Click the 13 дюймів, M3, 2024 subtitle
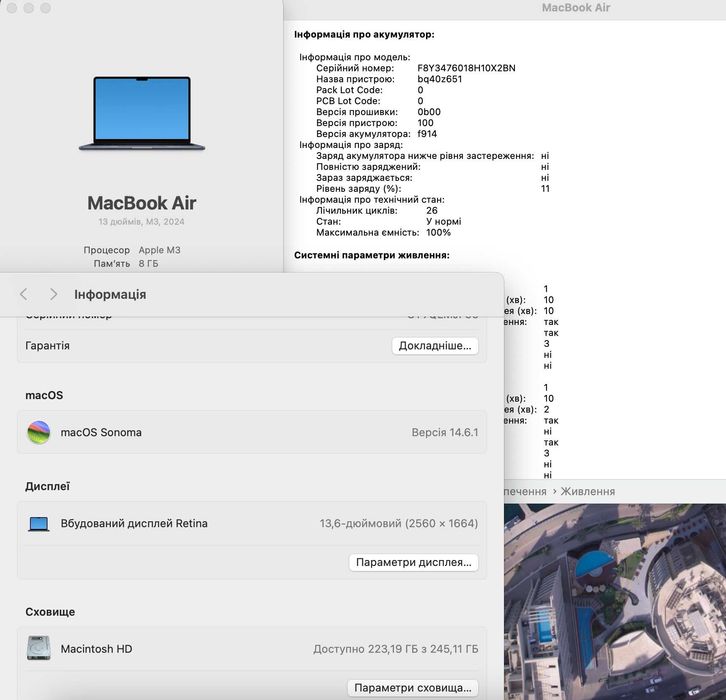 point(141,222)
